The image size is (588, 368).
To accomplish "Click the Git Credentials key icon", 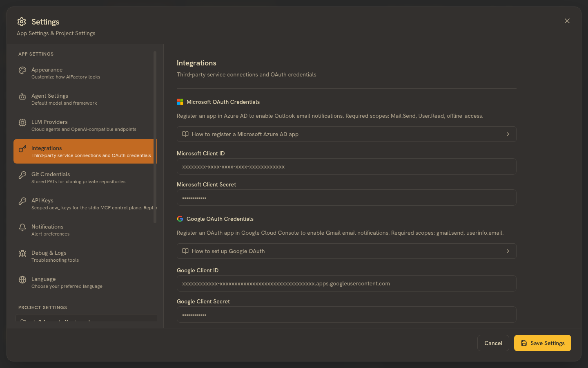I will point(22,175).
